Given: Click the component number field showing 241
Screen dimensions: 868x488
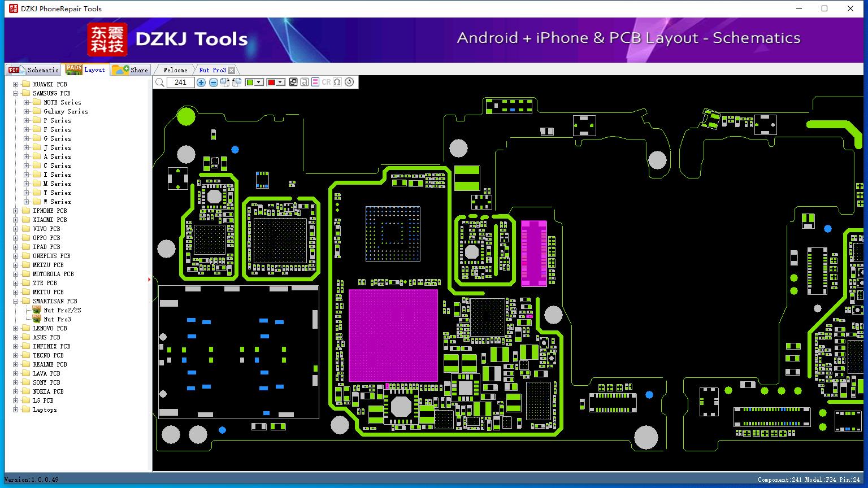Looking at the screenshot, I should point(181,82).
